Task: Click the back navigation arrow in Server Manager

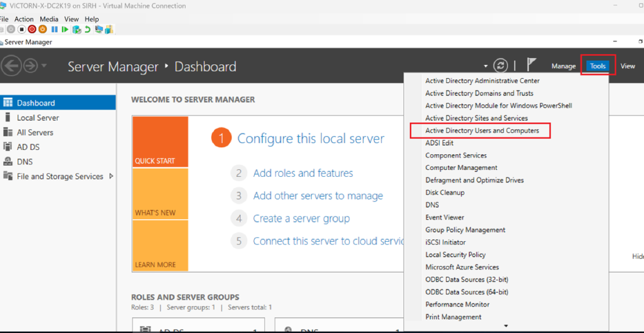Action: coord(11,65)
